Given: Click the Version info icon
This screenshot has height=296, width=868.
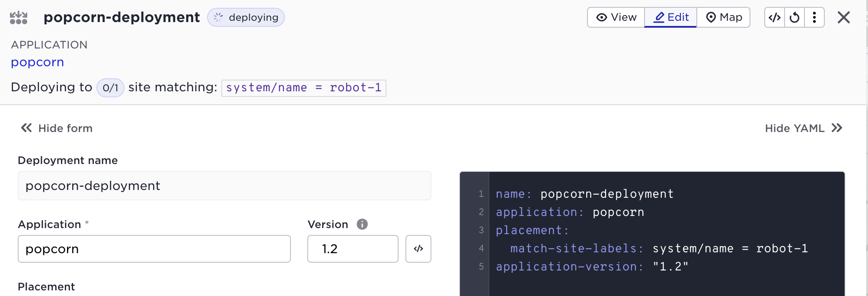Looking at the screenshot, I should (362, 224).
